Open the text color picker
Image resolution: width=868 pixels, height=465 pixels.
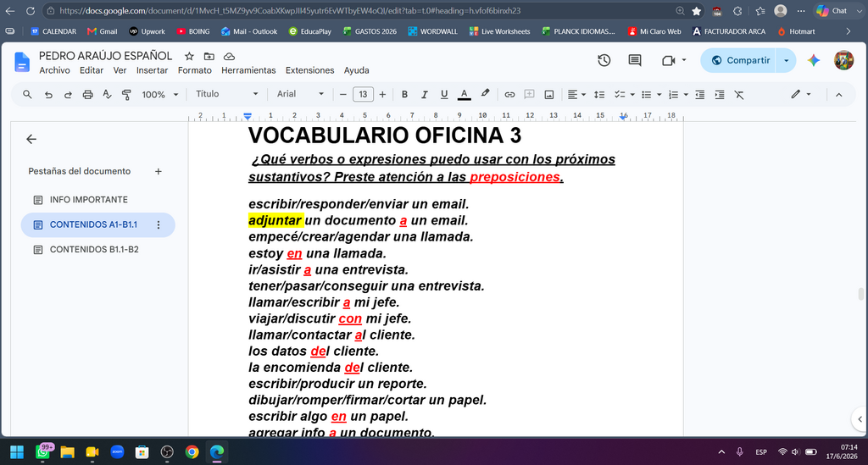[x=465, y=95]
